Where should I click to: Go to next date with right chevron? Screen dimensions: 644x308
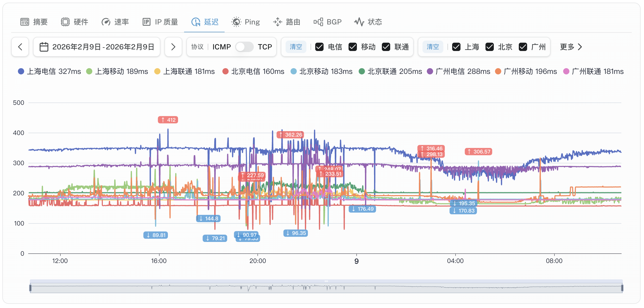[x=173, y=47]
